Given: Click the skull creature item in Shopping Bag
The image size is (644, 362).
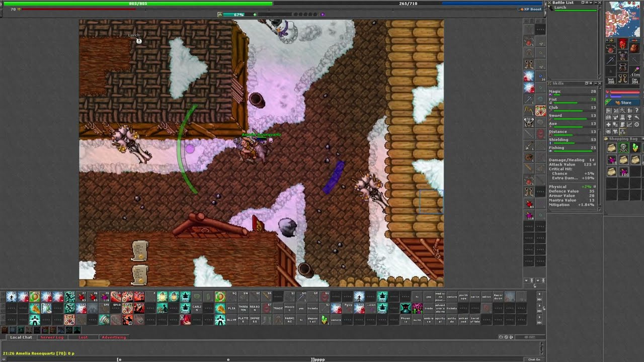Looking at the screenshot, I should point(623,147).
